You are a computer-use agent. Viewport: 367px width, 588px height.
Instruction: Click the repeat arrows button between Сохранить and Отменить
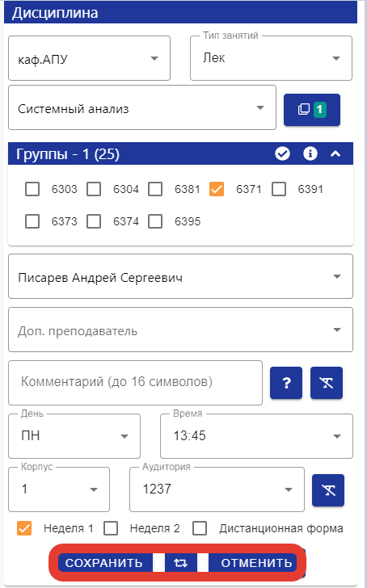click(x=181, y=563)
